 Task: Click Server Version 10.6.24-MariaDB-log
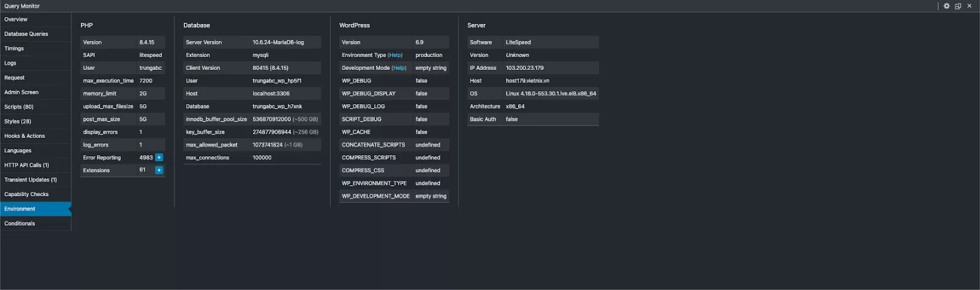tap(278, 42)
